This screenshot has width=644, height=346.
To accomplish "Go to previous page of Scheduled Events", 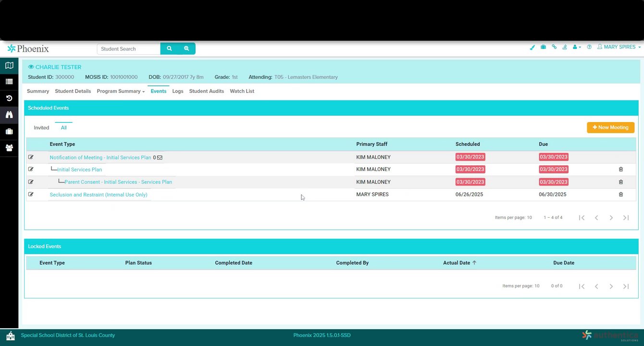I will click(596, 218).
